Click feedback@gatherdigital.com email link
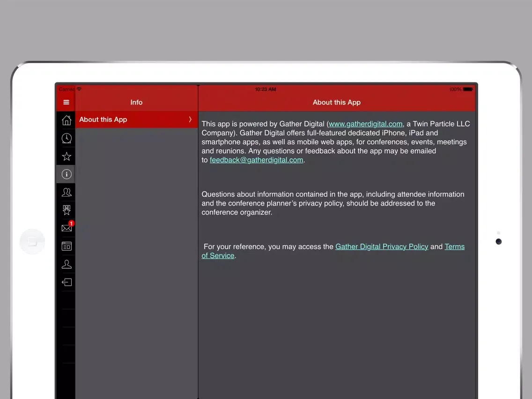Screen dimensions: 532x399 [256, 160]
